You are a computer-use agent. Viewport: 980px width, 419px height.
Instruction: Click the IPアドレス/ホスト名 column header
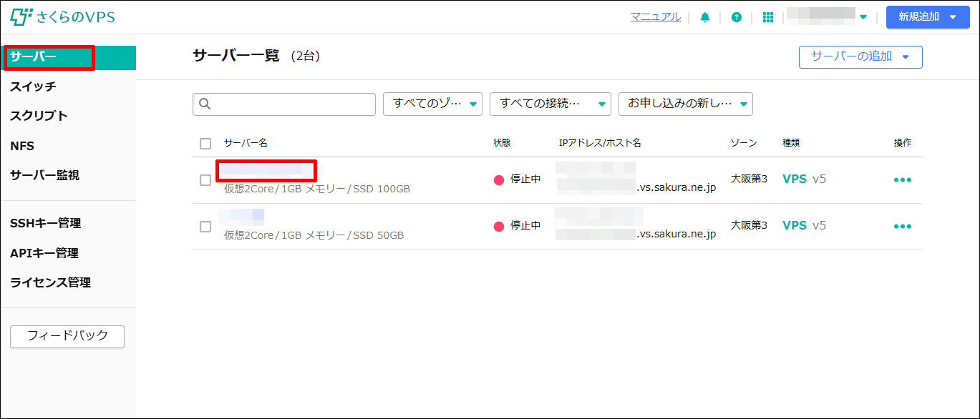coord(600,143)
